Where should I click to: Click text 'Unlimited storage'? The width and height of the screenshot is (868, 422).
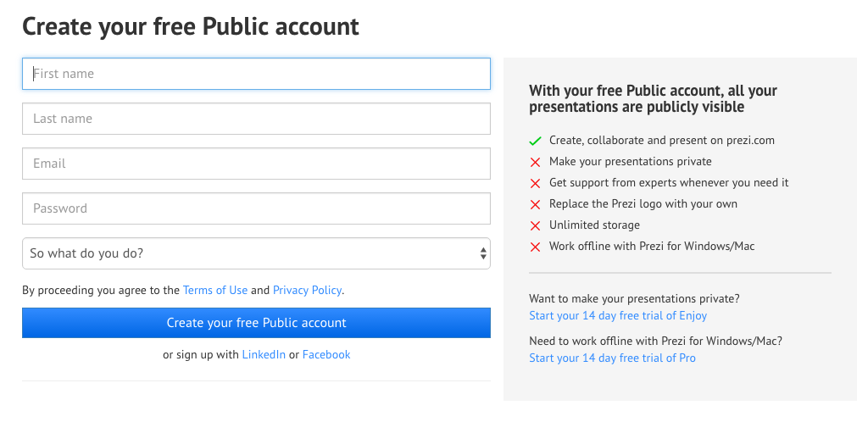pyautogui.click(x=594, y=225)
